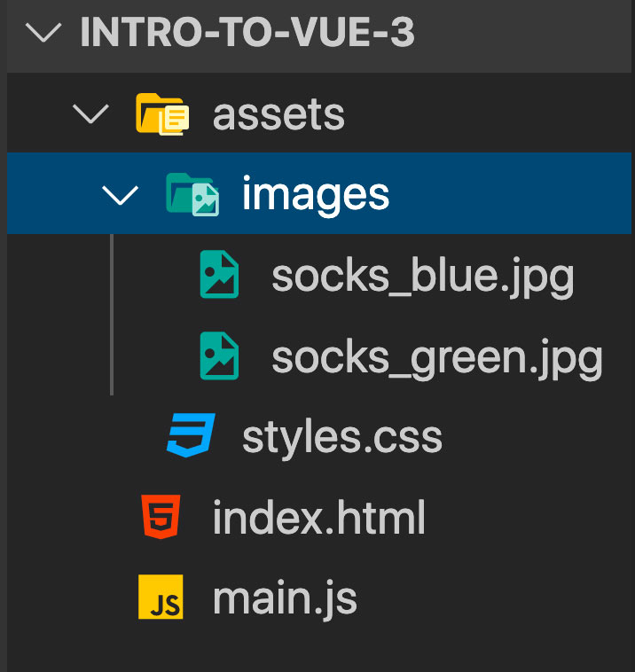Viewport: 635px width, 672px height.
Task: Select the images folder name
Action: point(316,196)
